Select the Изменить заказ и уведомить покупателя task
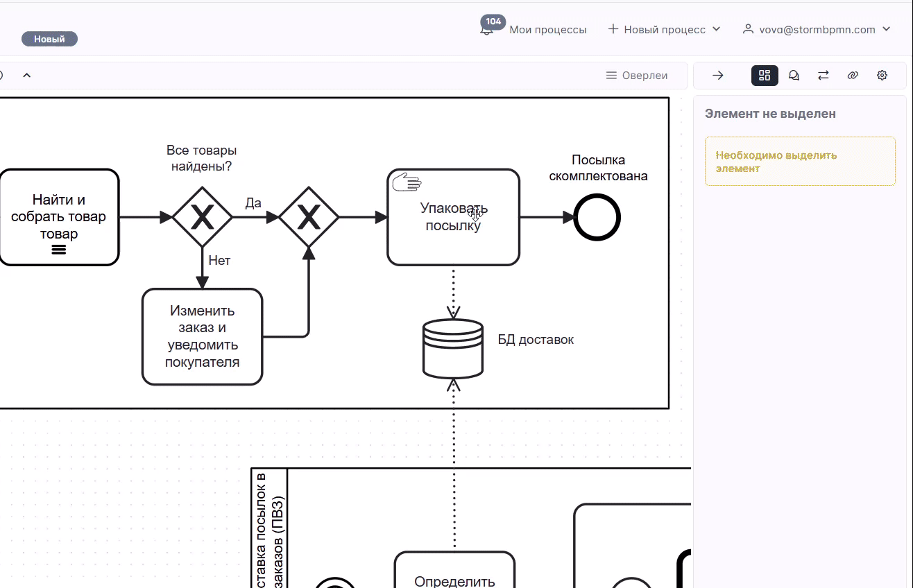Viewport: 913px width, 588px height. coord(202,336)
